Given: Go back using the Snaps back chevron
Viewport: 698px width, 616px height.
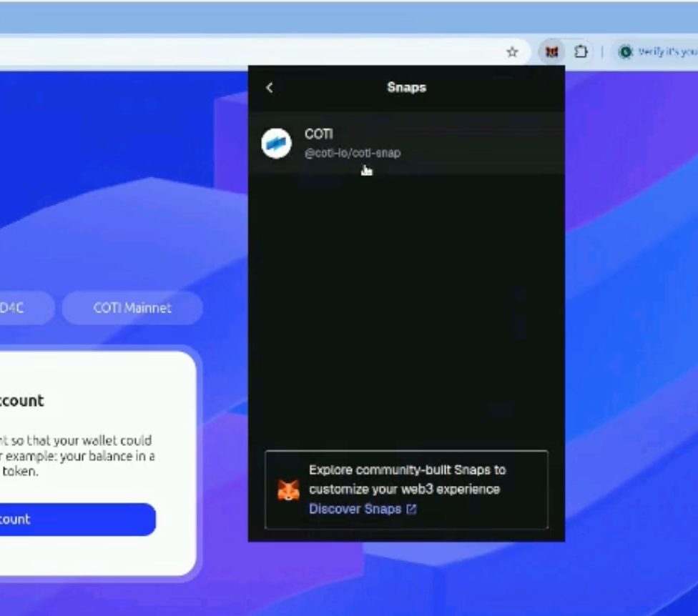Looking at the screenshot, I should [270, 87].
